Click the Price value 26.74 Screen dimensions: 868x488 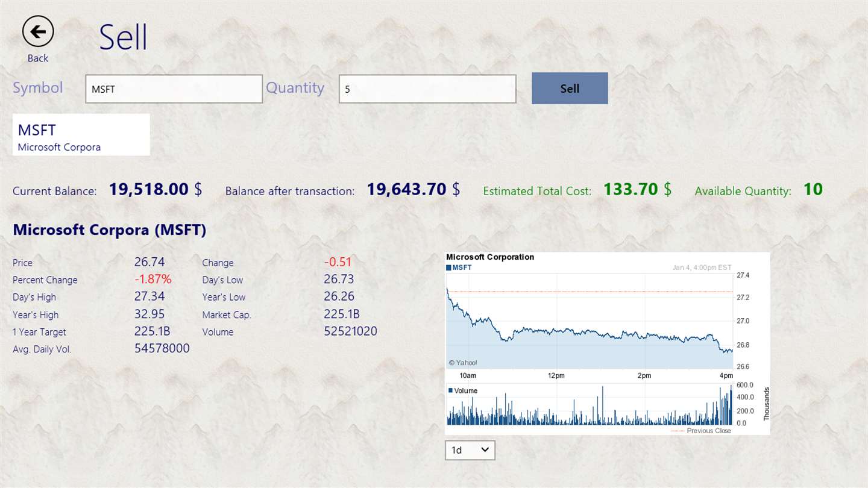pyautogui.click(x=149, y=262)
